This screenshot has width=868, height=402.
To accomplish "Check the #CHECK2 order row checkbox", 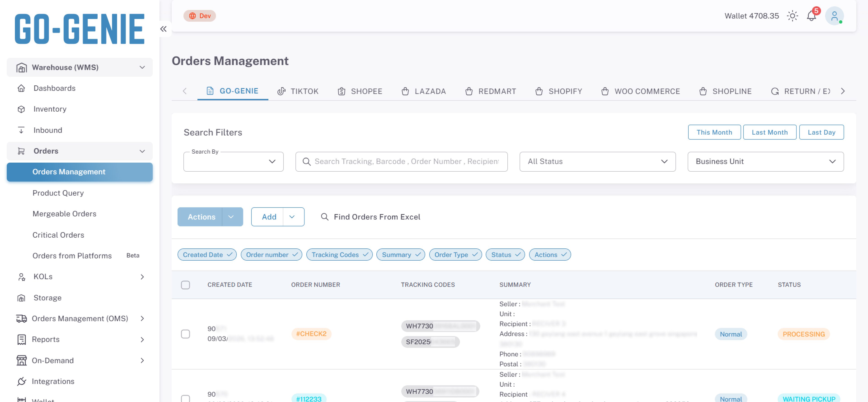I will click(185, 334).
